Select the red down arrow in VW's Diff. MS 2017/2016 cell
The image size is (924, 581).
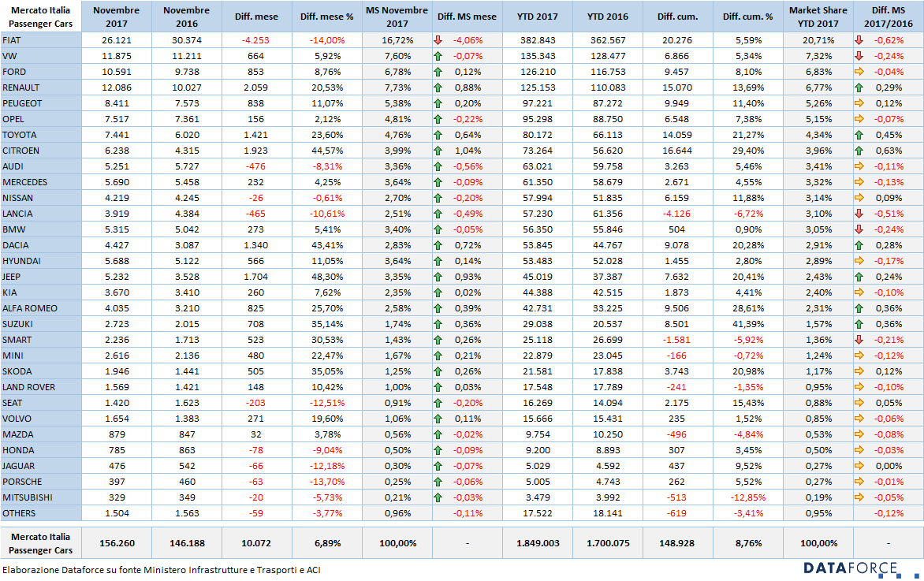(859, 56)
